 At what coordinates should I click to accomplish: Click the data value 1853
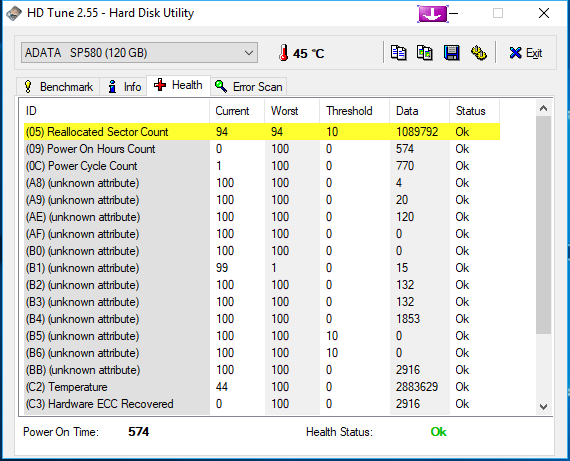coord(408,319)
